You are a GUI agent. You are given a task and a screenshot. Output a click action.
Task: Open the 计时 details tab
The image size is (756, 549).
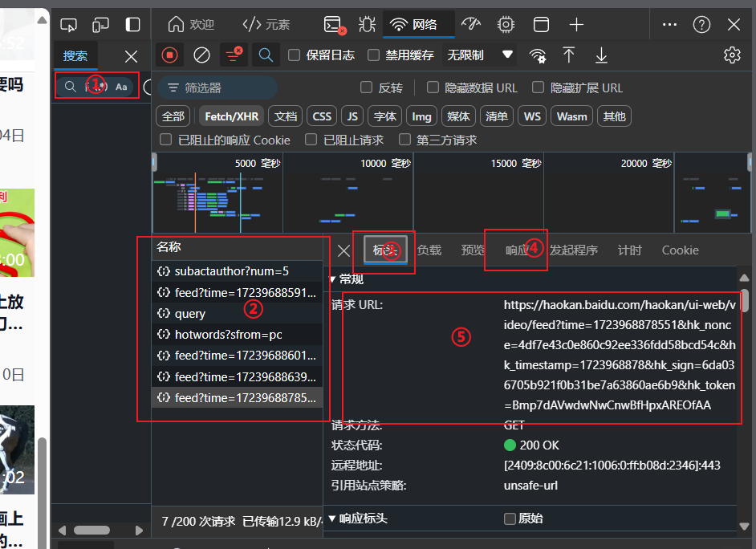coord(630,250)
